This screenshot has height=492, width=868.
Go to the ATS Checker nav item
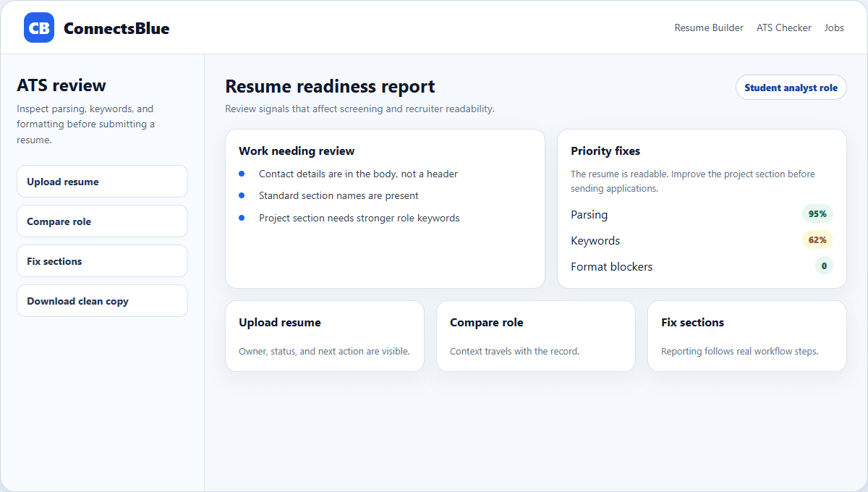click(784, 27)
